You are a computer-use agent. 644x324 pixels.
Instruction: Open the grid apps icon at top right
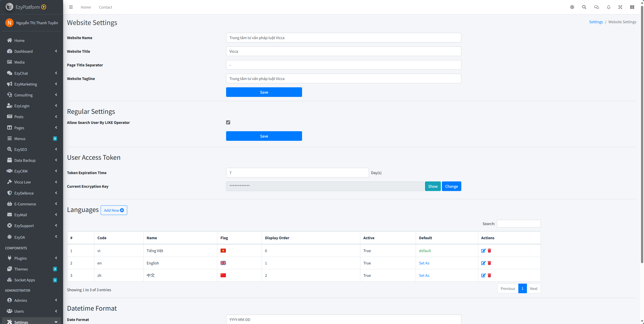632,7
